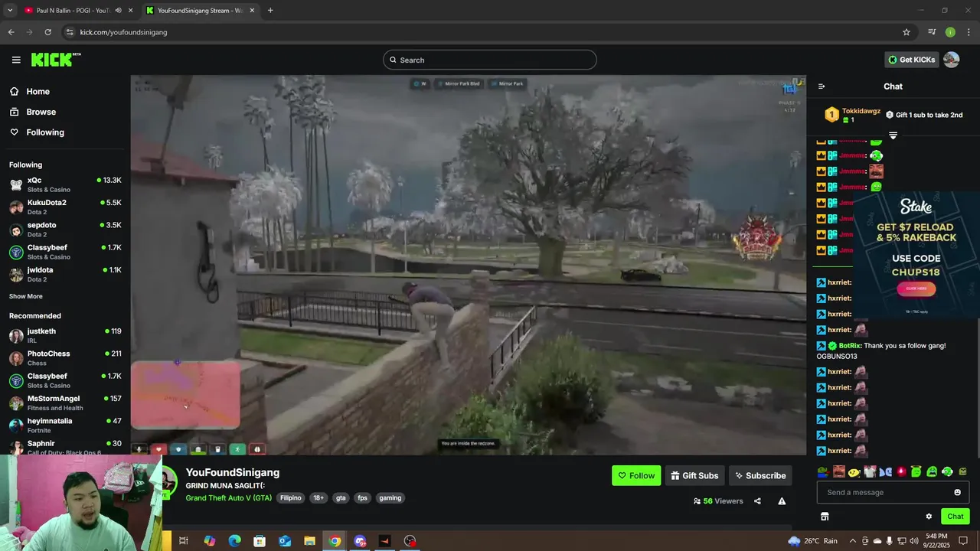The width and height of the screenshot is (980, 551).
Task: Open Microsoft Edge from taskbar
Action: pyautogui.click(x=234, y=541)
